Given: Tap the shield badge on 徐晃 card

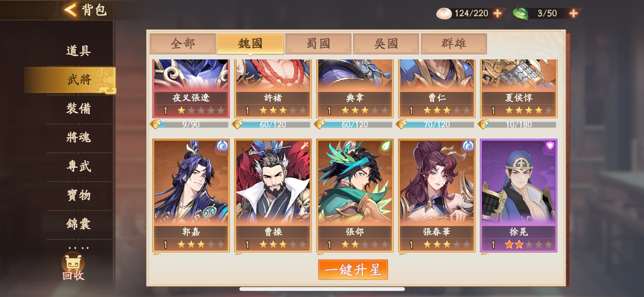Looking at the screenshot, I should pyautogui.click(x=550, y=145).
